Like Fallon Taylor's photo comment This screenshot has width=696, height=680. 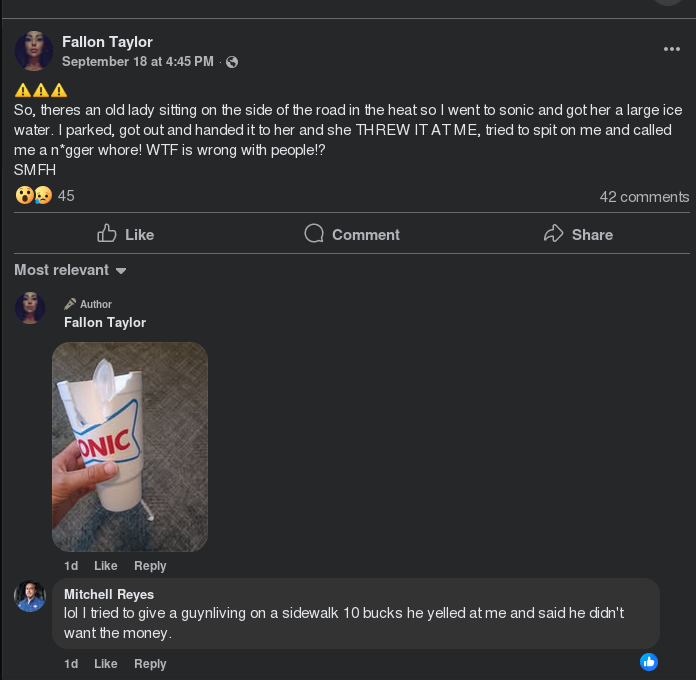[x=105, y=566]
